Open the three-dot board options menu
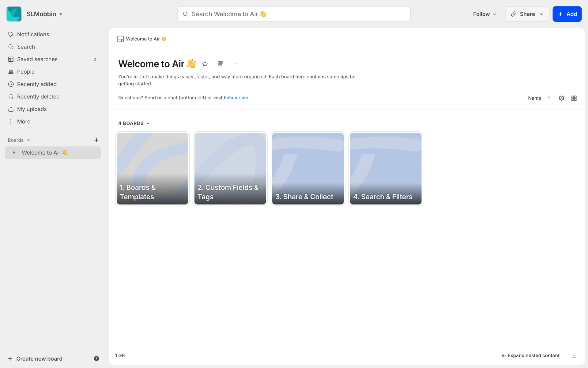This screenshot has width=588, height=368. 236,64
